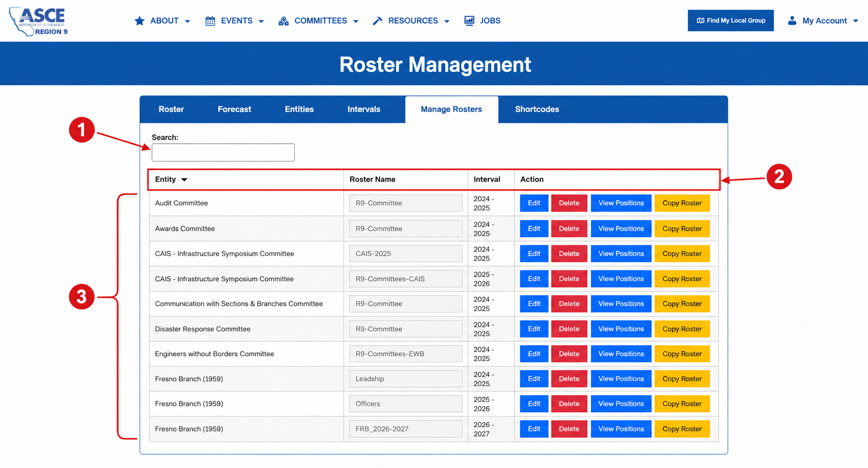This screenshot has height=468, width=868.
Task: Expand the RESOURCES dropdown arrow
Action: pyautogui.click(x=447, y=21)
